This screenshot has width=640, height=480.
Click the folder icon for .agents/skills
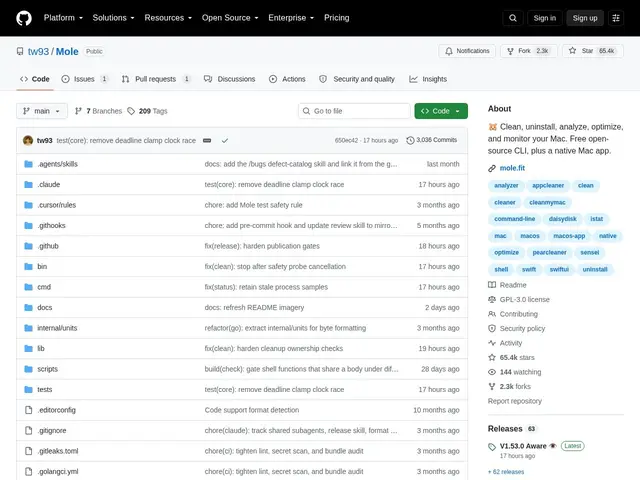point(28,164)
